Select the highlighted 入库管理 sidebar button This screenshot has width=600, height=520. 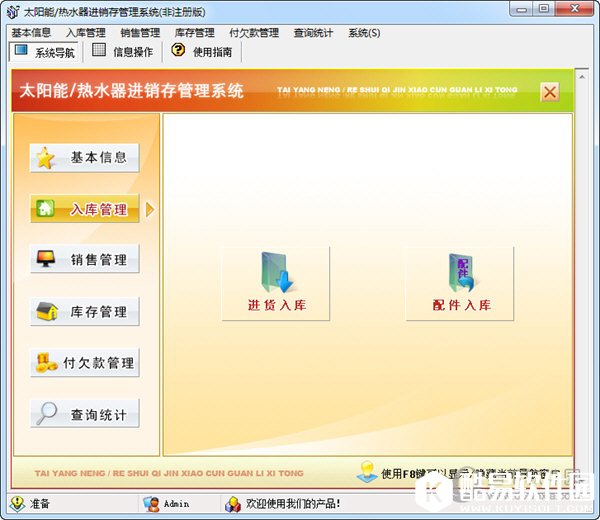pos(85,209)
